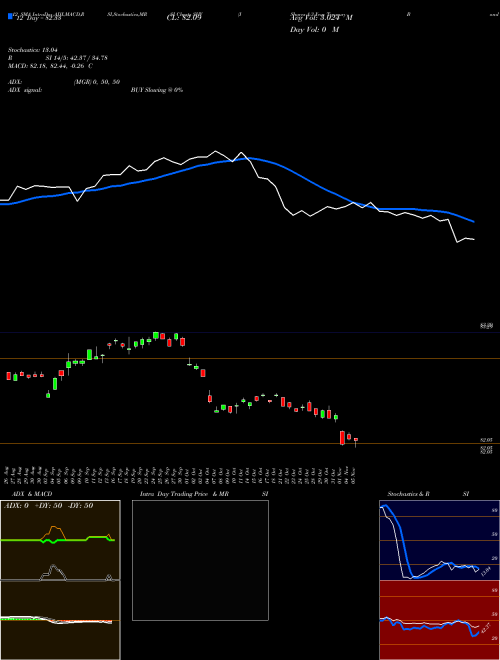Click the 'Day Vol: 0 M' text

click(314, 30)
